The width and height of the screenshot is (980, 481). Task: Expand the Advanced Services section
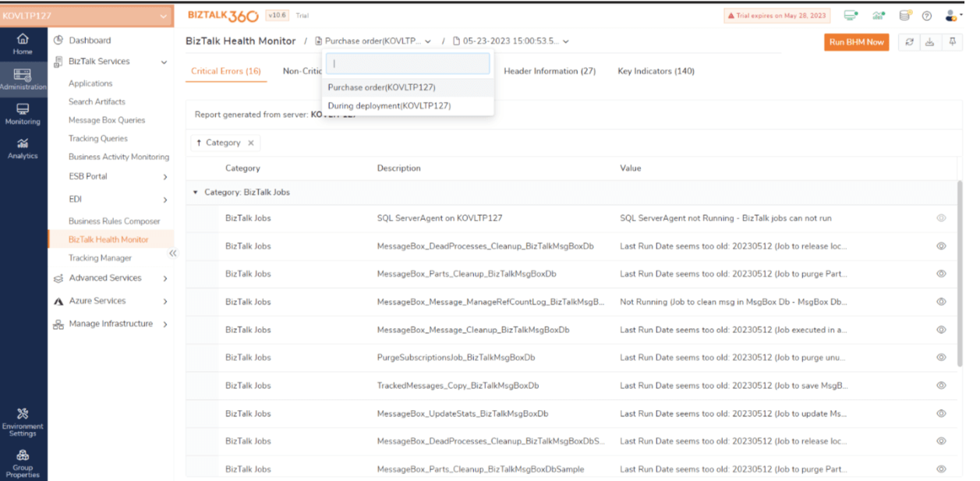[105, 278]
